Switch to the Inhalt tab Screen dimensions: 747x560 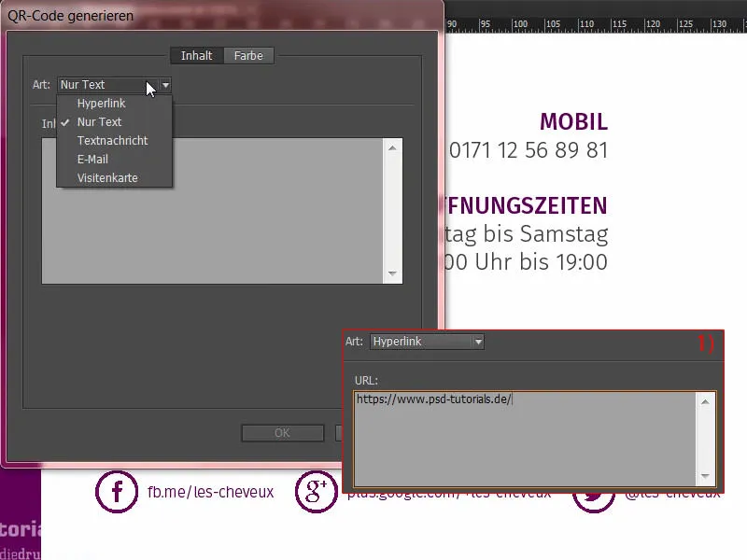pos(196,56)
